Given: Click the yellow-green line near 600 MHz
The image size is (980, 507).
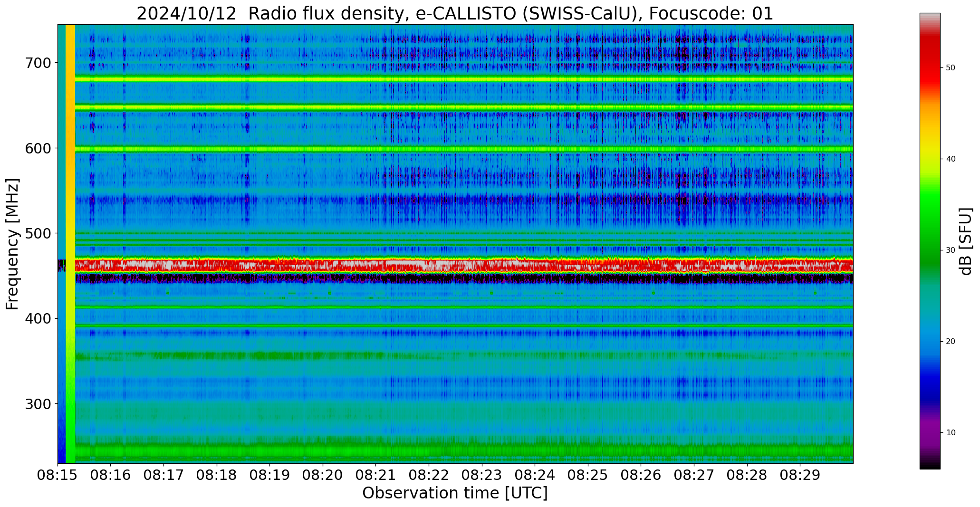Looking at the screenshot, I should click(x=464, y=149).
